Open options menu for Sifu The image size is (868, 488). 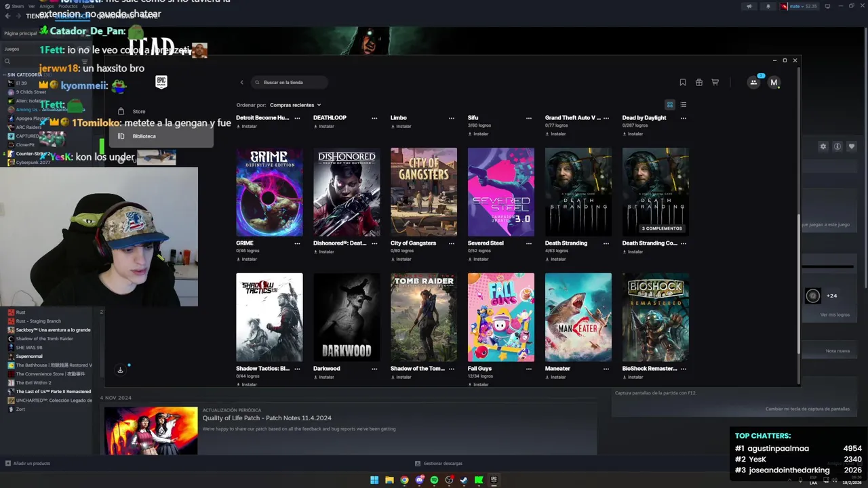coord(529,118)
